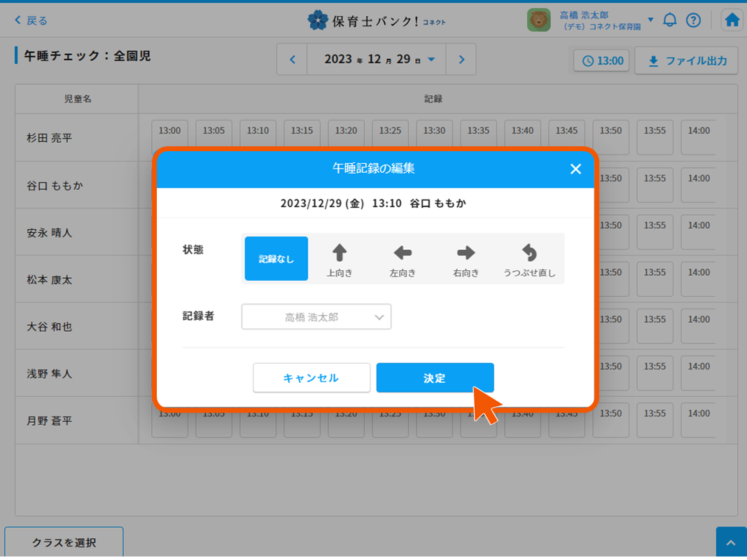Open the 記録者 dropdown

316,317
